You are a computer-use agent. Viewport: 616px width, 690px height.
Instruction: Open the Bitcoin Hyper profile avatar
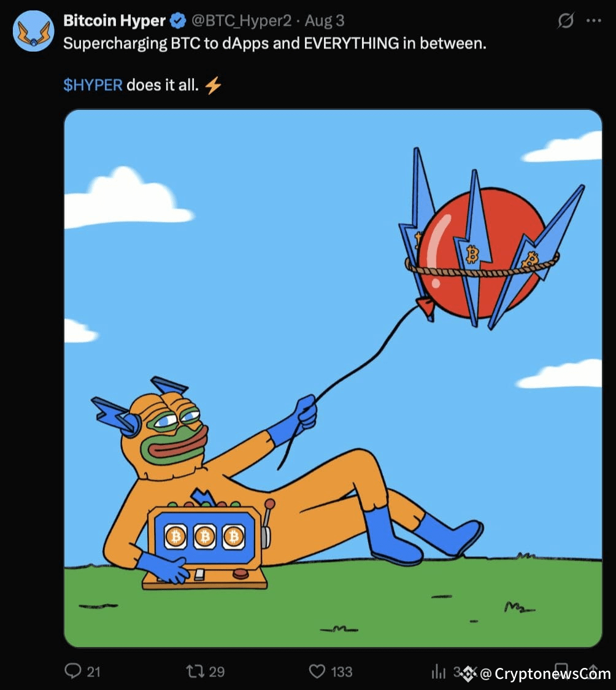pos(33,31)
